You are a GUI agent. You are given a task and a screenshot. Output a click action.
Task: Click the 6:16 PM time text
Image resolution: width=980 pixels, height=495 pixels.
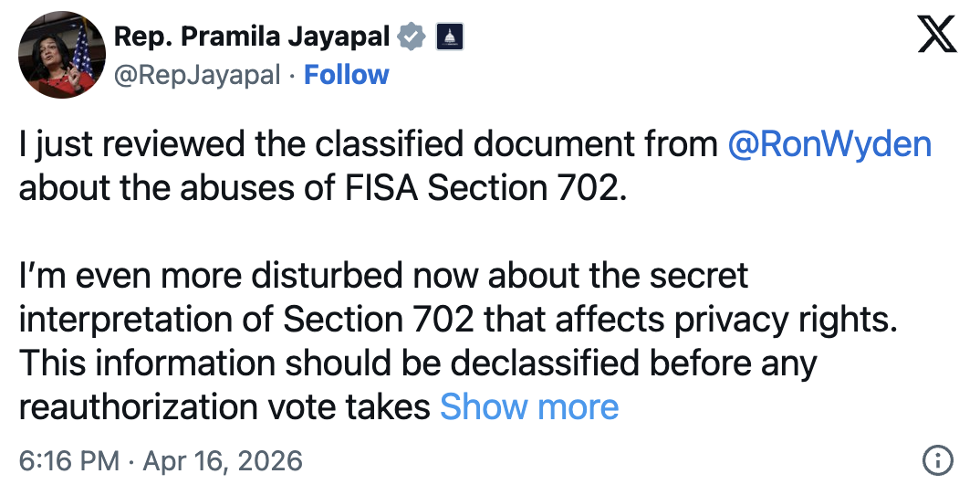click(68, 461)
